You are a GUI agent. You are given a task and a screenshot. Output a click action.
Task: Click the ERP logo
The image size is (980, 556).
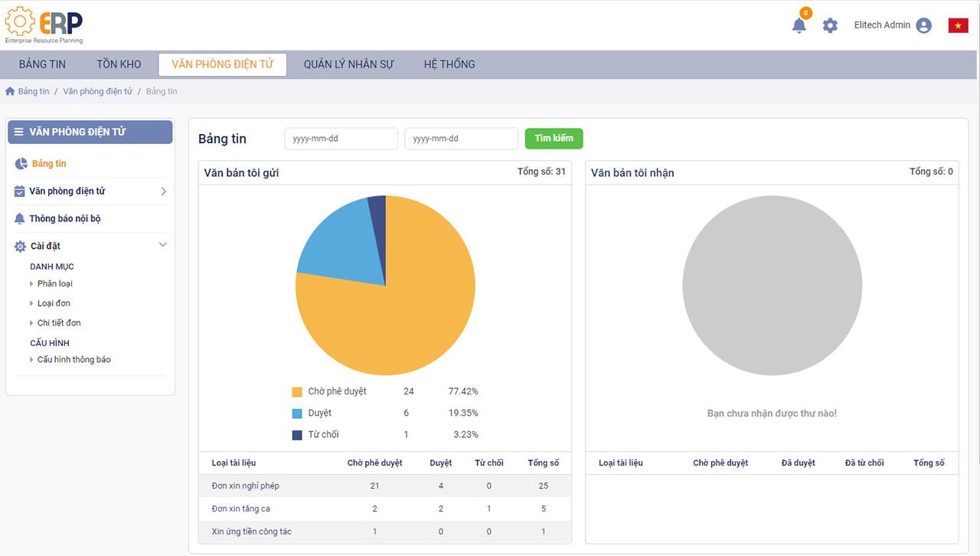click(44, 25)
